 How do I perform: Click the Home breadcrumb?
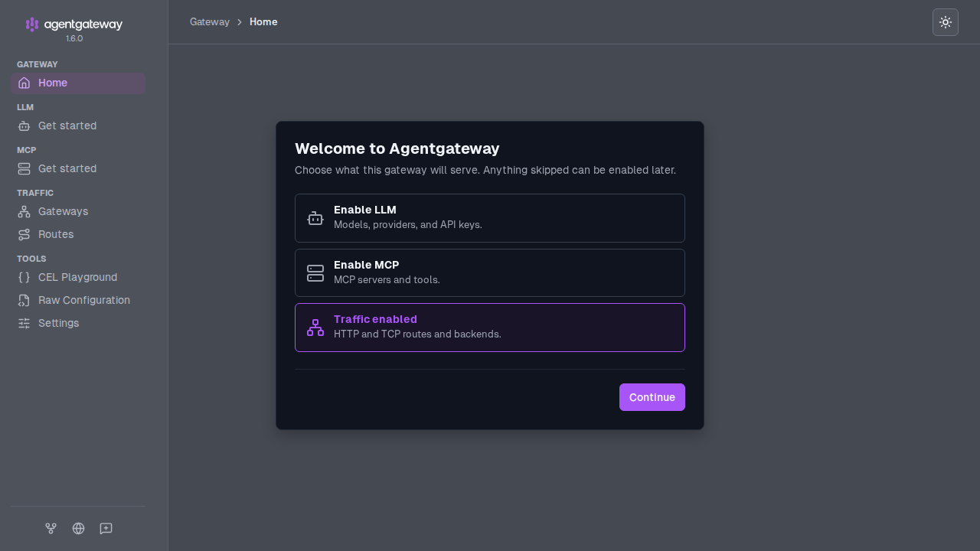[x=263, y=22]
